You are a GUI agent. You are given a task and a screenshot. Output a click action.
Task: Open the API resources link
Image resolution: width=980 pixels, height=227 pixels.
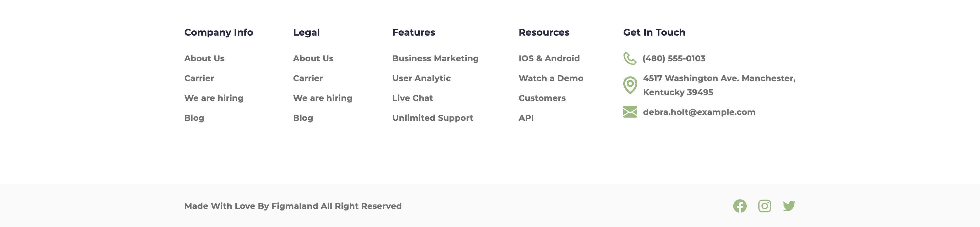(x=526, y=118)
